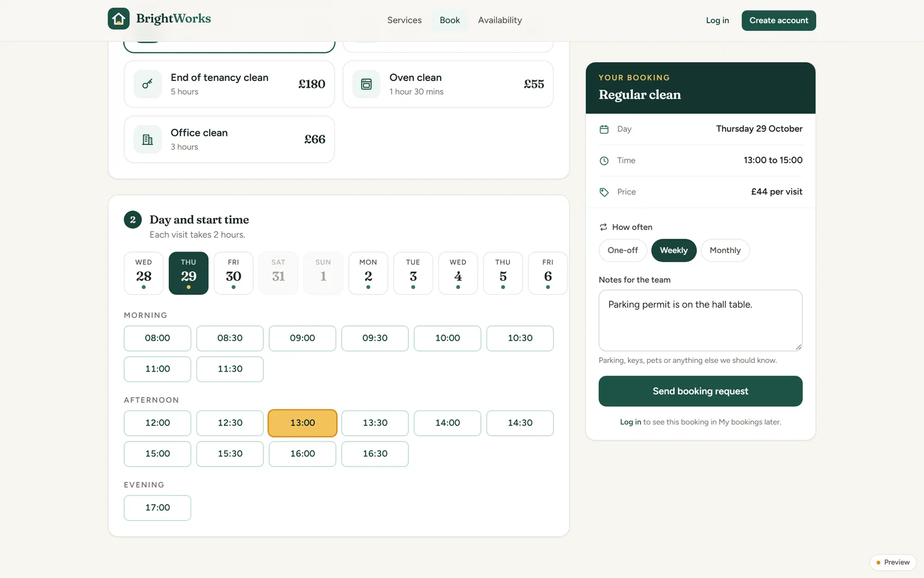Choose the Office clean service card
Viewport: 924px width, 578px height.
click(x=229, y=139)
